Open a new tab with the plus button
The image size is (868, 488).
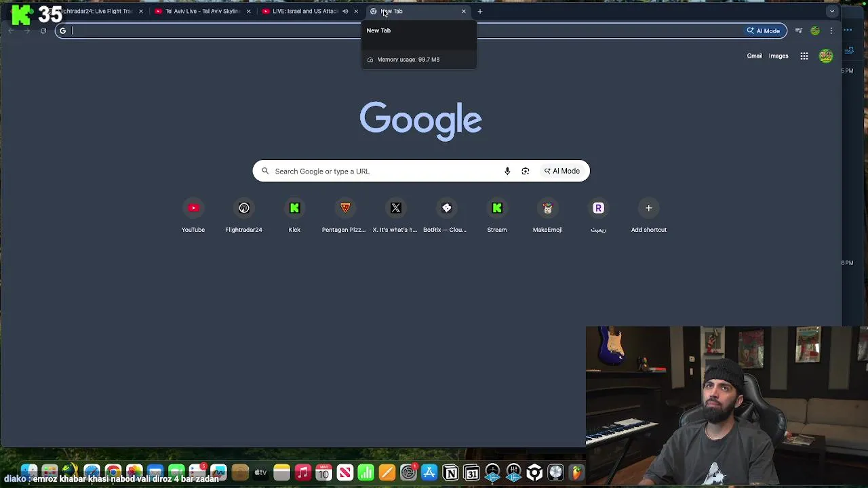click(x=480, y=12)
